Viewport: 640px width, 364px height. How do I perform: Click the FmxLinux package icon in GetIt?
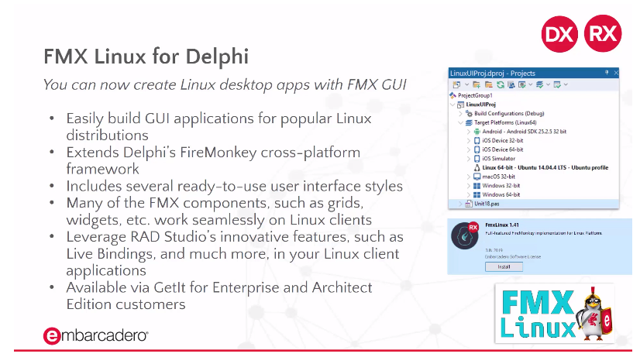[465, 236]
